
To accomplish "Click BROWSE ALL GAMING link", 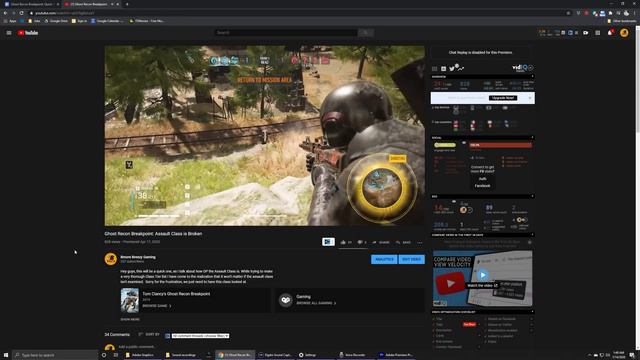I will (x=316, y=303).
